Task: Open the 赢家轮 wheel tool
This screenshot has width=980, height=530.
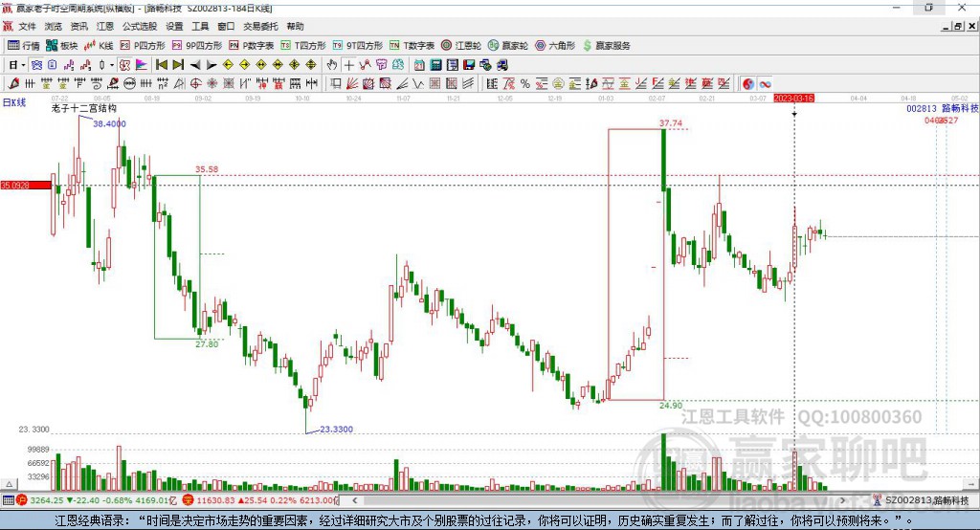Action: (x=508, y=46)
